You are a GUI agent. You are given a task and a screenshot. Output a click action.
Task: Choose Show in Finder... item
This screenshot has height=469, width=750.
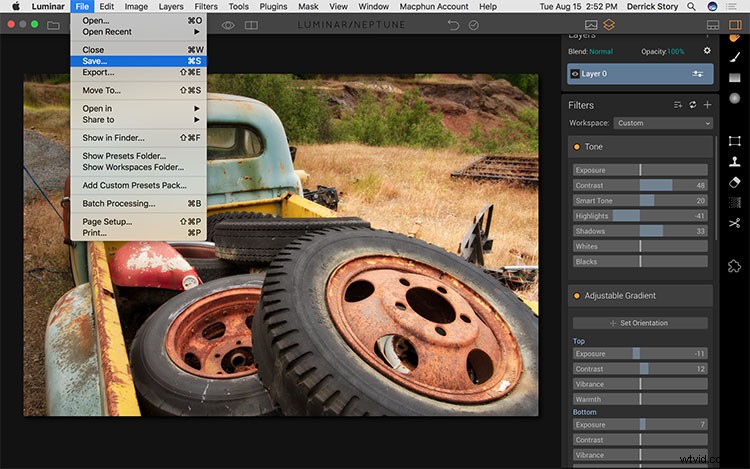click(139, 138)
